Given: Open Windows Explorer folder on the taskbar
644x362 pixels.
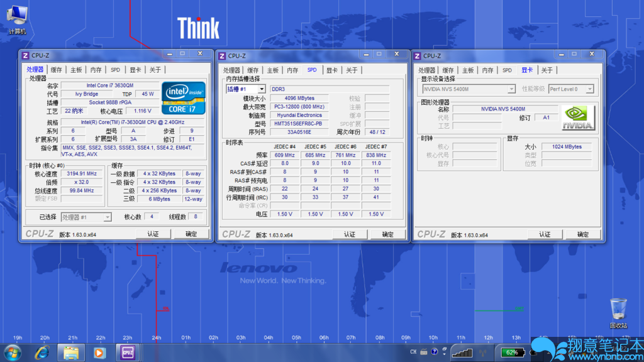Looking at the screenshot, I should [70, 353].
